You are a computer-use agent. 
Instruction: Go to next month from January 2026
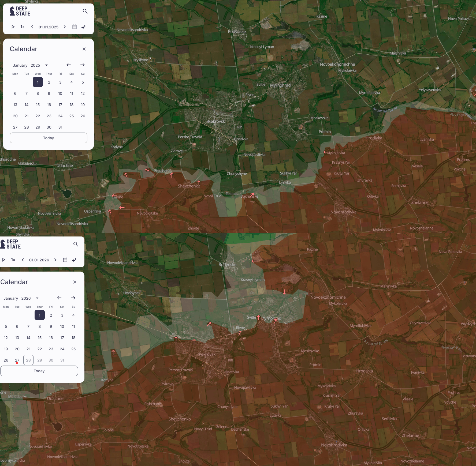(73, 298)
